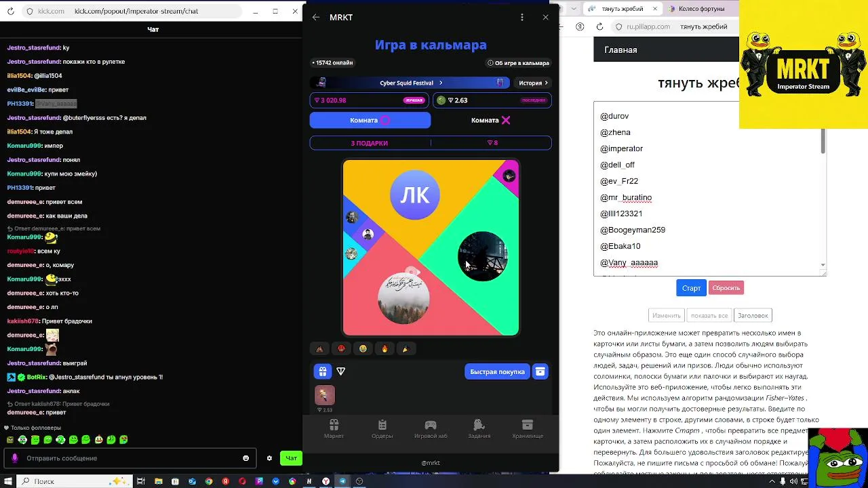Click Быстрая покупка button

tap(497, 371)
